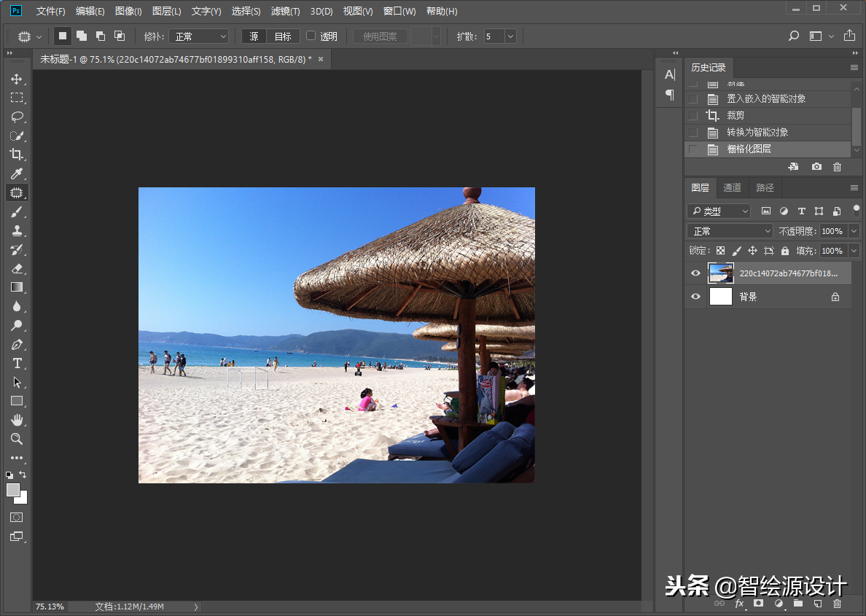Screen dimensions: 866x616
Task: Hide the 背景 layer visibility eye
Action: pos(695,297)
